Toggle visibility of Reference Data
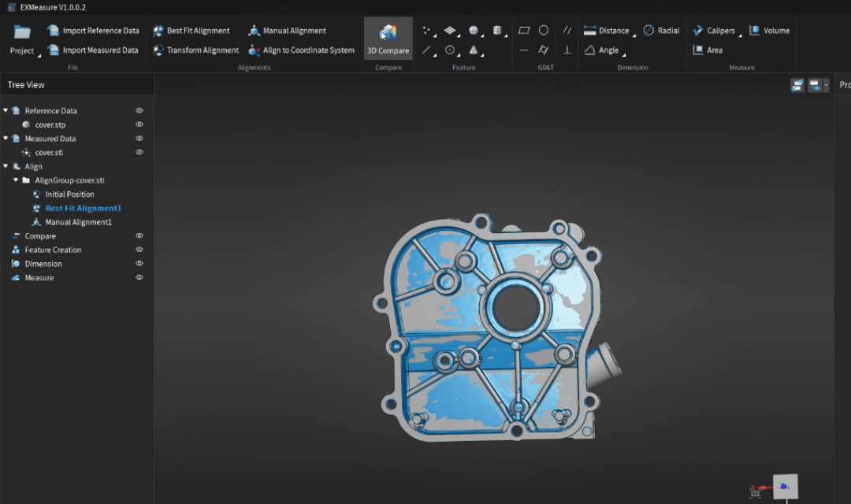The height and width of the screenshot is (504, 851). 139,111
